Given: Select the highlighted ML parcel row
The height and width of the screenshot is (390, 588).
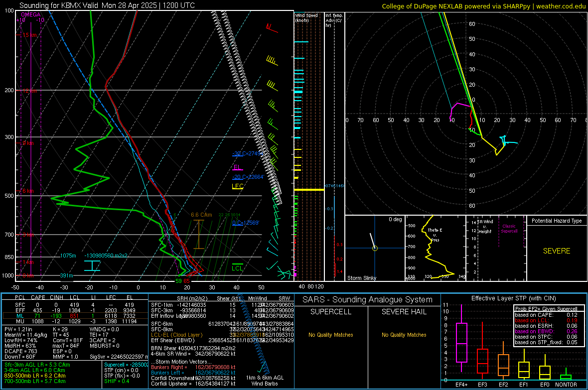Looking at the screenshot, I should (75, 316).
